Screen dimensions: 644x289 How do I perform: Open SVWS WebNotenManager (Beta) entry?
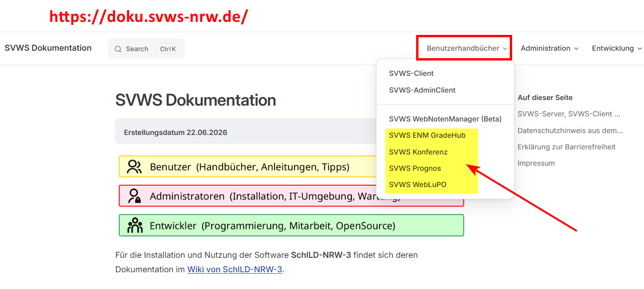point(445,119)
